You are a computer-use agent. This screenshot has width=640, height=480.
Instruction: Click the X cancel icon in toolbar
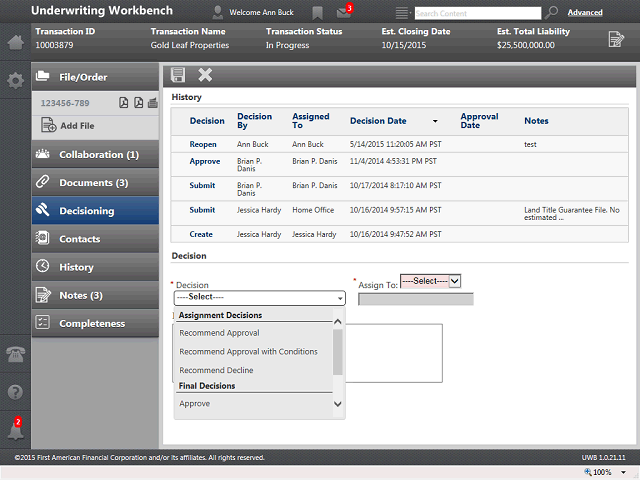click(205, 75)
